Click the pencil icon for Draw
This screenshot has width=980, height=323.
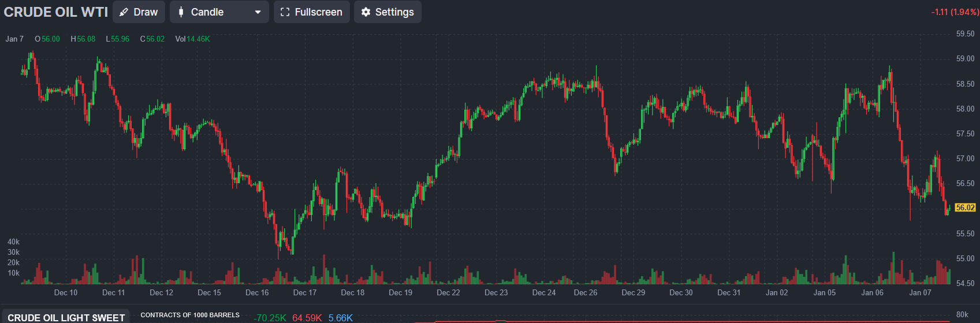coord(124,12)
